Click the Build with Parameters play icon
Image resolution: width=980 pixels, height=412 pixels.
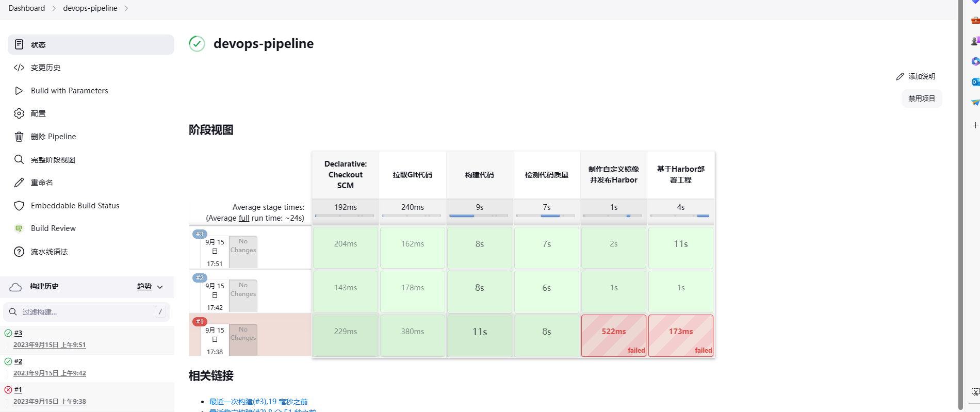(19, 91)
